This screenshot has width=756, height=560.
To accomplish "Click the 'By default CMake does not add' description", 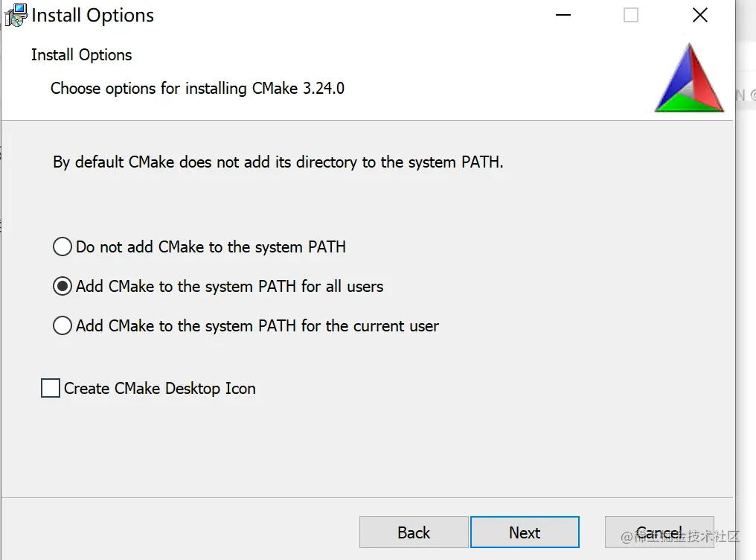I will click(278, 162).
